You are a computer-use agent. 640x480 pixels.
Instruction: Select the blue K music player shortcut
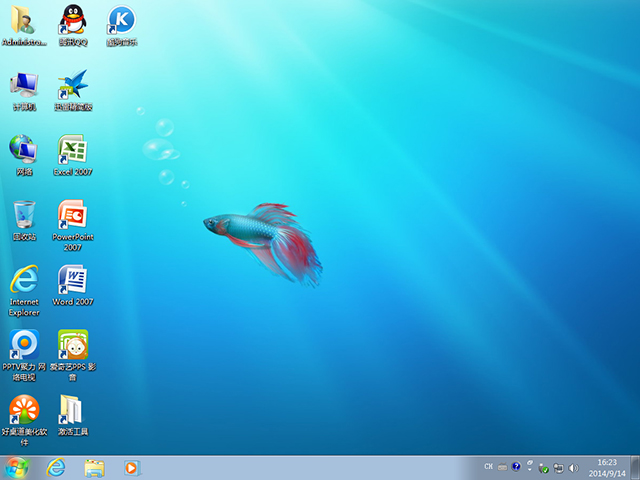point(122,25)
